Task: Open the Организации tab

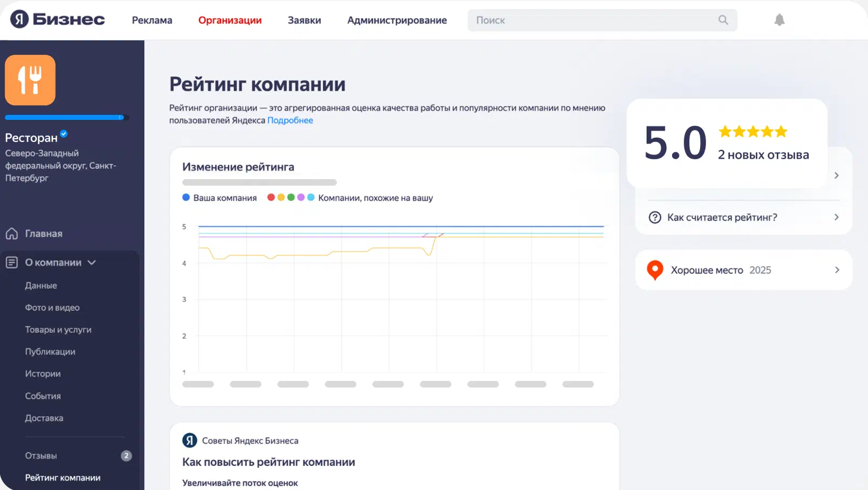Action: [x=230, y=20]
